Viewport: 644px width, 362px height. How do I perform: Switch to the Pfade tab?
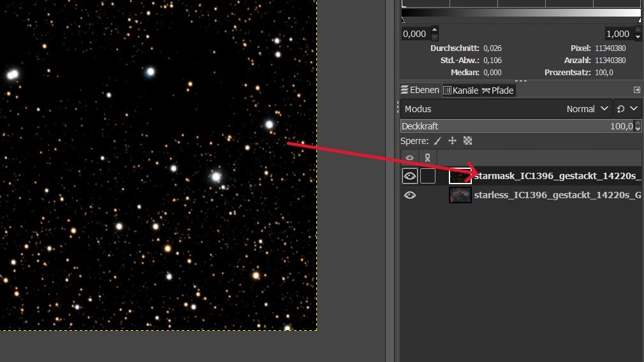pyautogui.click(x=498, y=90)
